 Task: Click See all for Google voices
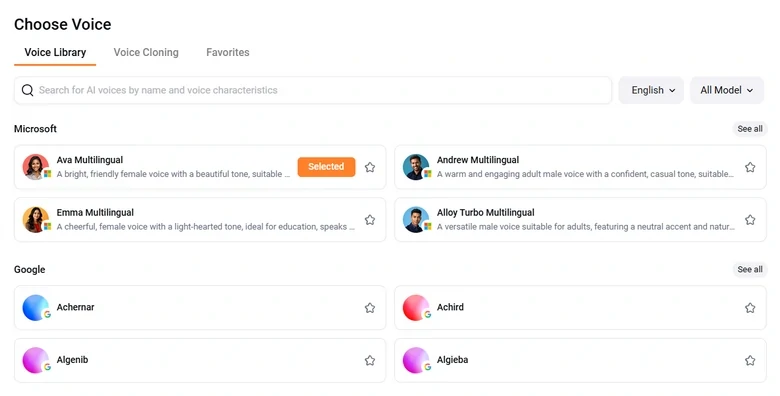click(750, 270)
